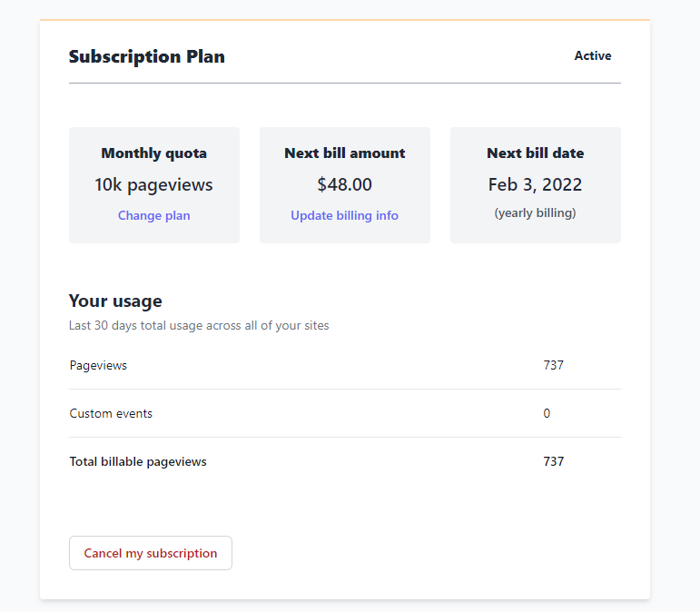Select the Pageviews row label
The image size is (700, 612).
click(x=98, y=366)
